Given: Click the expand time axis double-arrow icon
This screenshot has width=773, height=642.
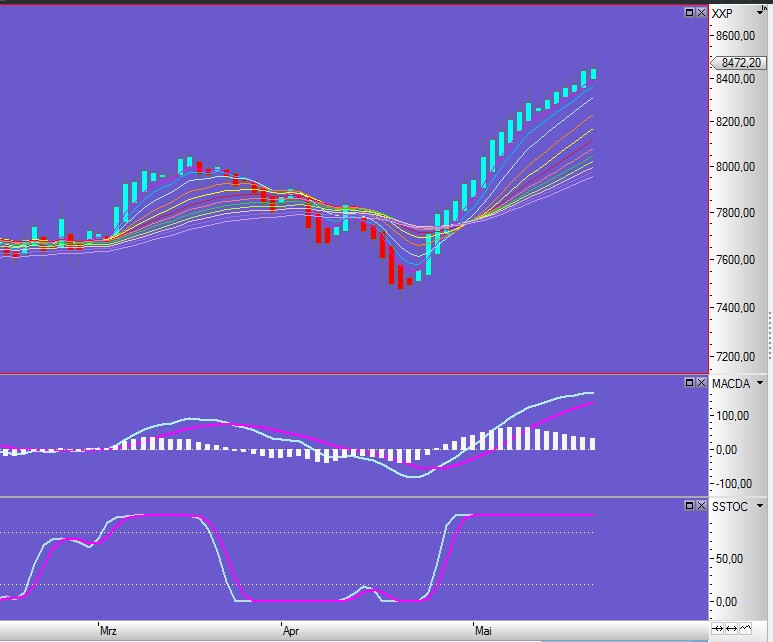Looking at the screenshot, I should coord(732,628).
